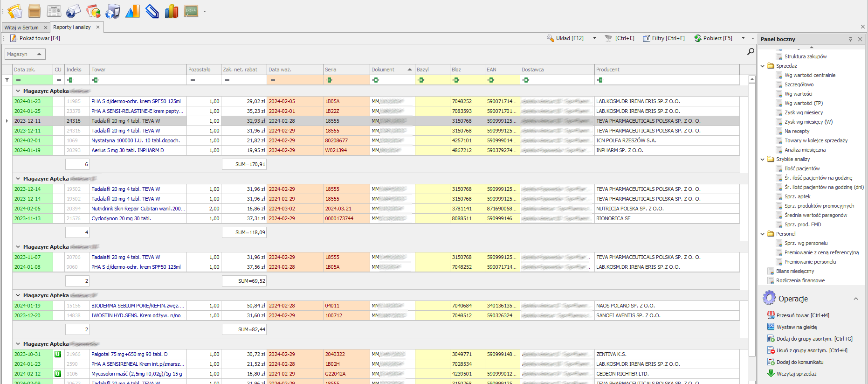
Task: Click the magnifier search icon above grid
Action: click(x=751, y=51)
